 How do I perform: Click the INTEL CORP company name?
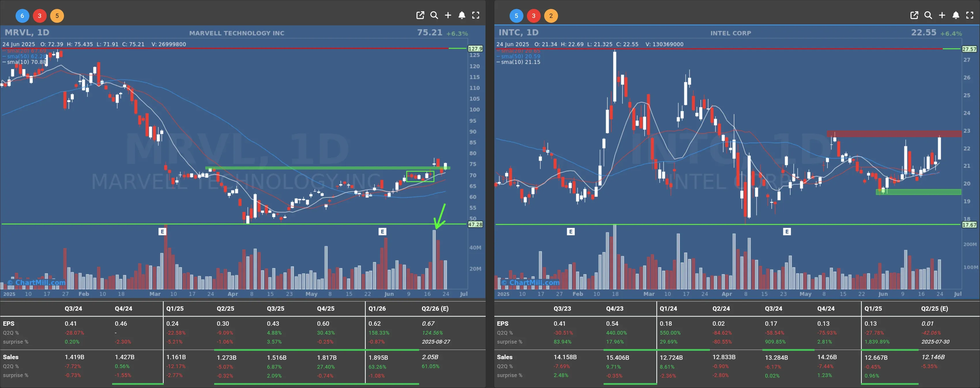pyautogui.click(x=730, y=33)
